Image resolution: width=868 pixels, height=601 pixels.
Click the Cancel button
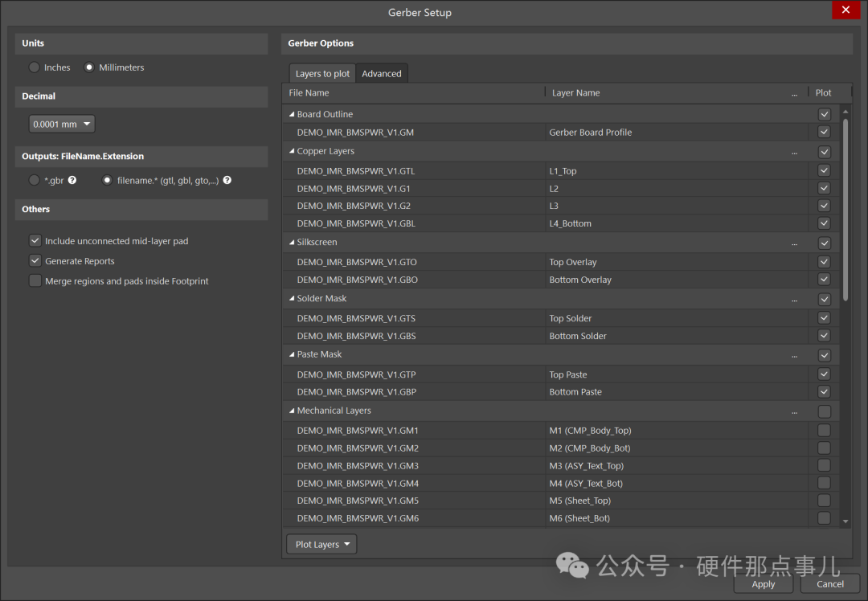point(829,584)
